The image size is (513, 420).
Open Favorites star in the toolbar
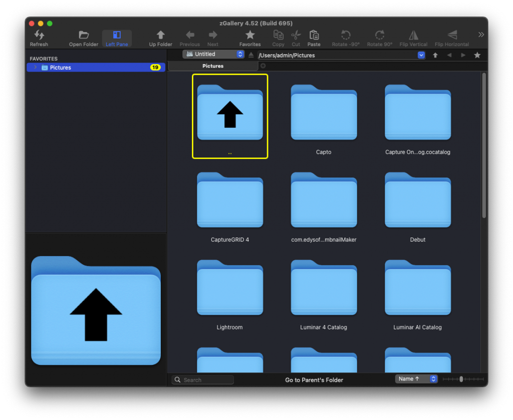tap(250, 35)
